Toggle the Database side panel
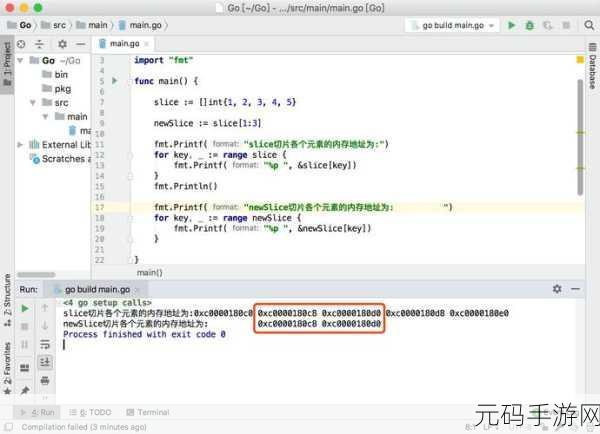The image size is (600, 434). pyautogui.click(x=592, y=66)
